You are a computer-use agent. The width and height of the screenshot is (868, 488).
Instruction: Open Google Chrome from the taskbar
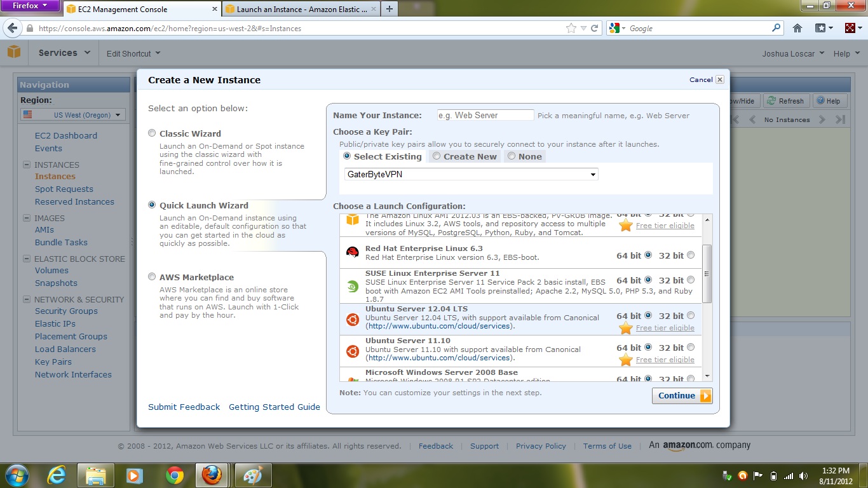coord(174,475)
